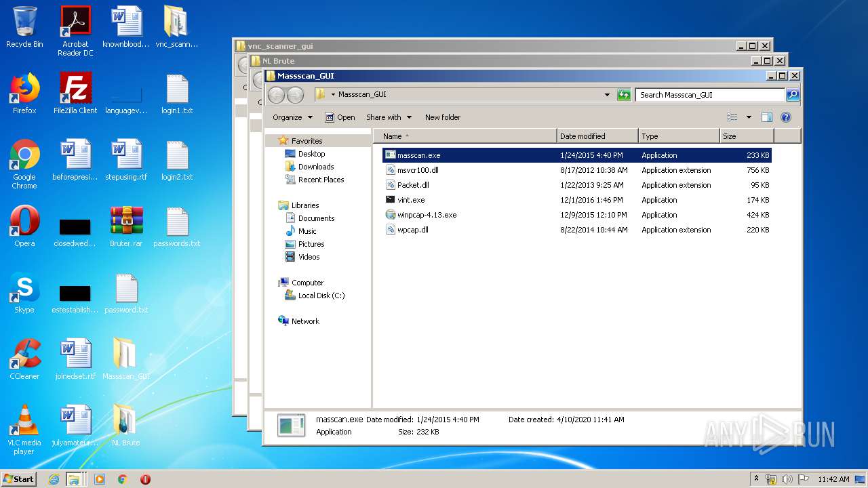This screenshot has height=488, width=868.
Task: Open the Music library
Action: [307, 231]
